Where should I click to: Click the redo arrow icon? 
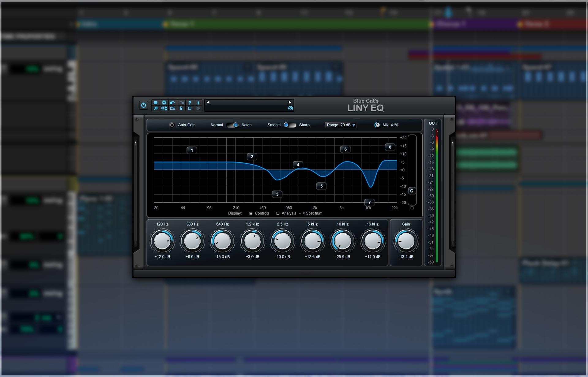(x=181, y=103)
